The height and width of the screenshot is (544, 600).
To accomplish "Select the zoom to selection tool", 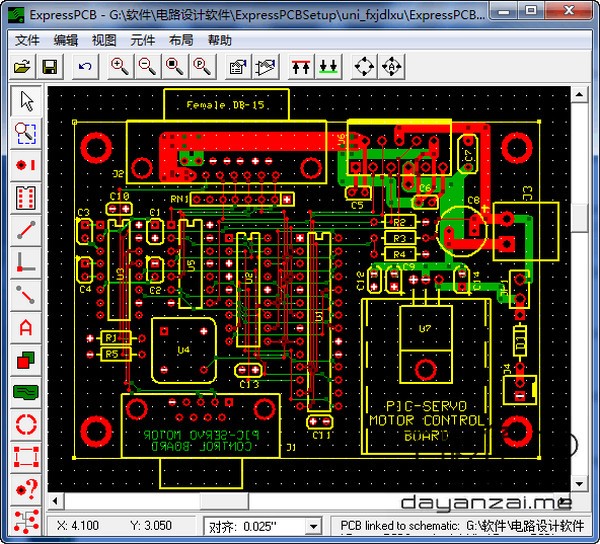I will pos(26,133).
